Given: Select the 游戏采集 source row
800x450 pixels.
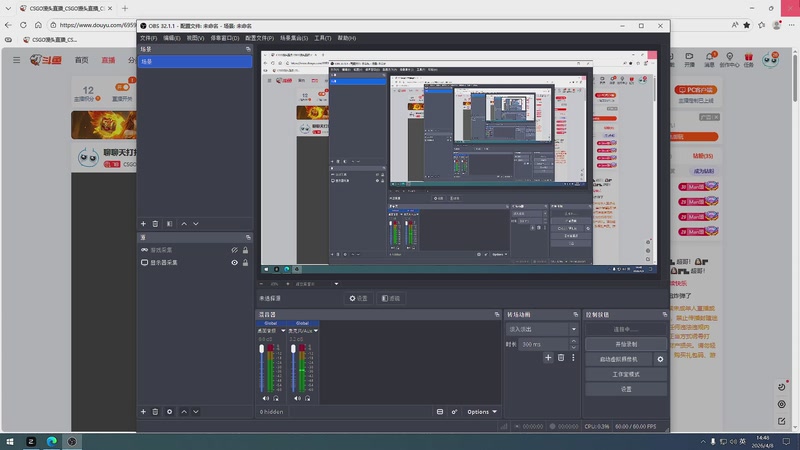Looking at the screenshot, I should (195, 250).
